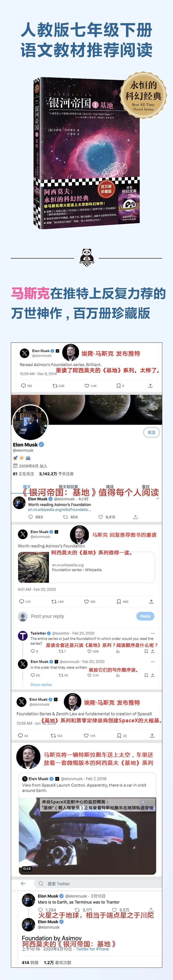The height and width of the screenshot is (980, 173).
Task: Click the 'Post your reply' input field
Action: tap(76, 616)
